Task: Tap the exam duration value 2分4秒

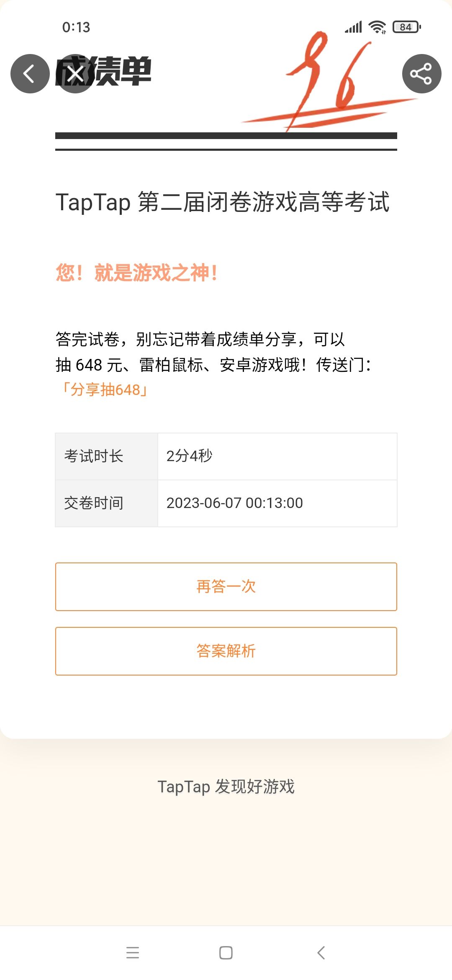Action: point(190,456)
